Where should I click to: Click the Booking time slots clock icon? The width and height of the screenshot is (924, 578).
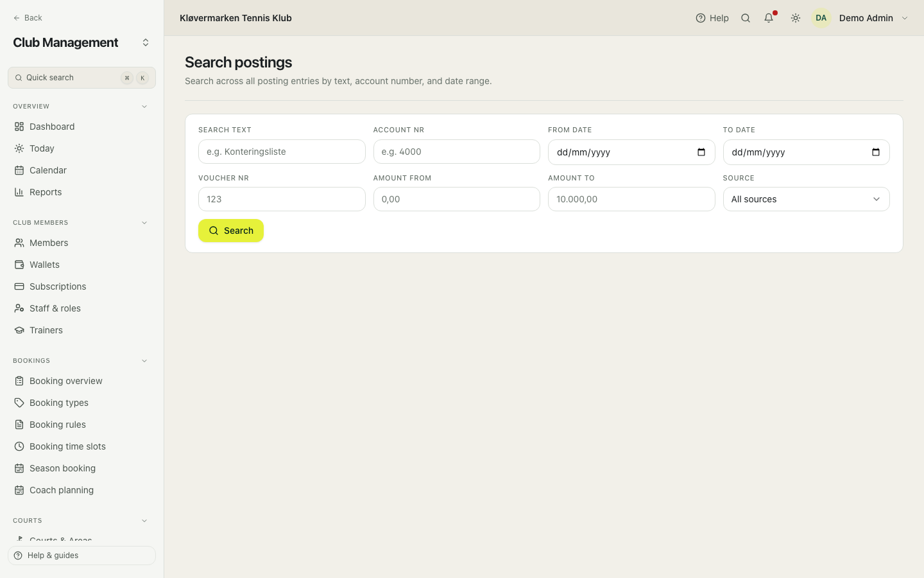tap(19, 446)
